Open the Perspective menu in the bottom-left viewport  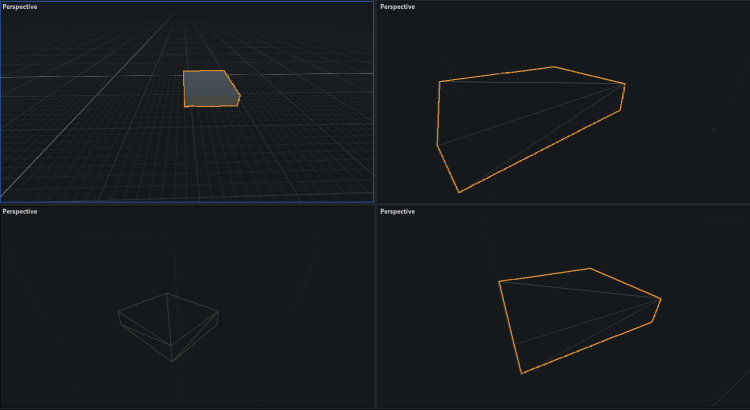(20, 212)
